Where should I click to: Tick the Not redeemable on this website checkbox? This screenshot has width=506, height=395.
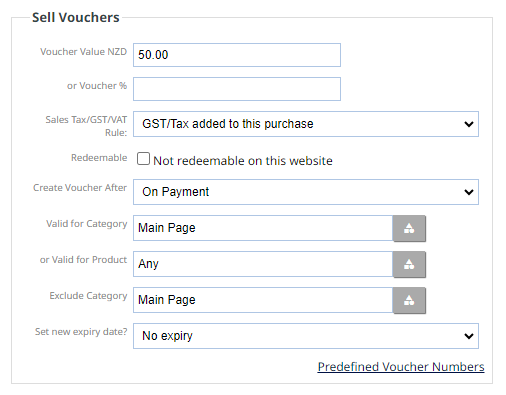coord(143,159)
